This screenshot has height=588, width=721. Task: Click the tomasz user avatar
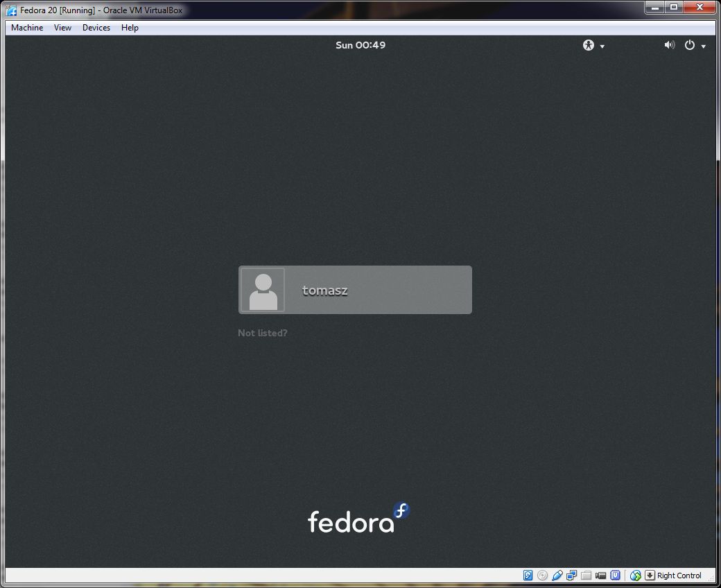tap(263, 290)
